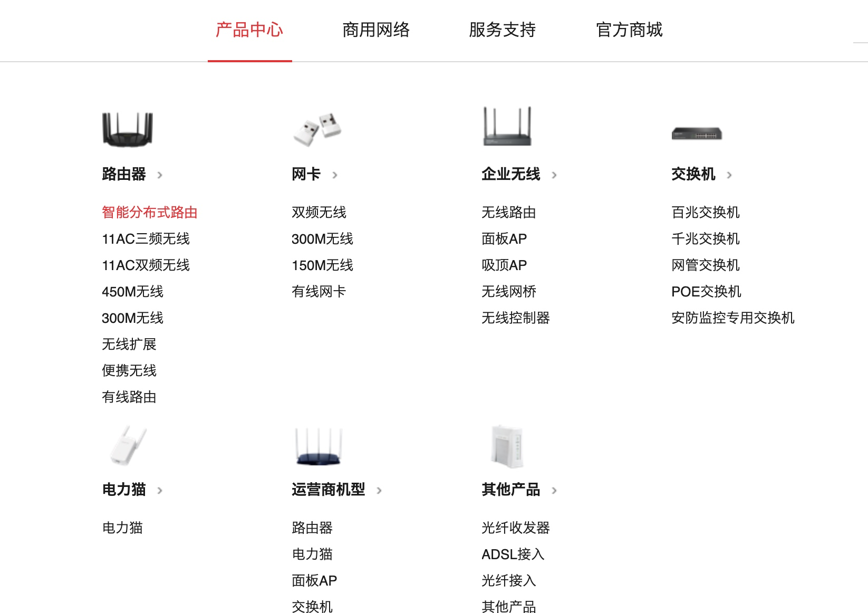868x613 pixels.
Task: Click the black router product image
Action: click(128, 129)
